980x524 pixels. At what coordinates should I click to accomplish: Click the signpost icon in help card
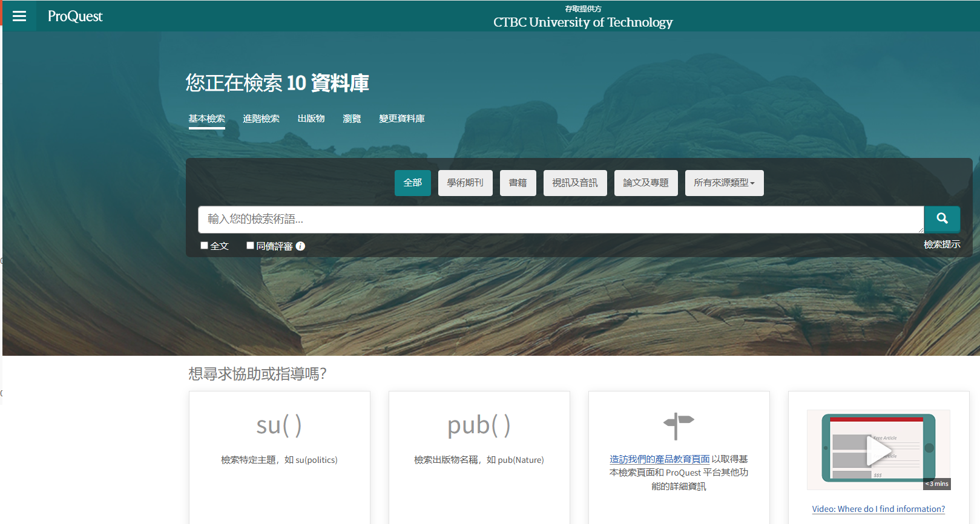click(x=679, y=426)
